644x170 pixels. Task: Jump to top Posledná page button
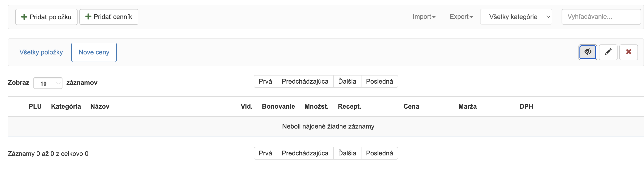379,82
